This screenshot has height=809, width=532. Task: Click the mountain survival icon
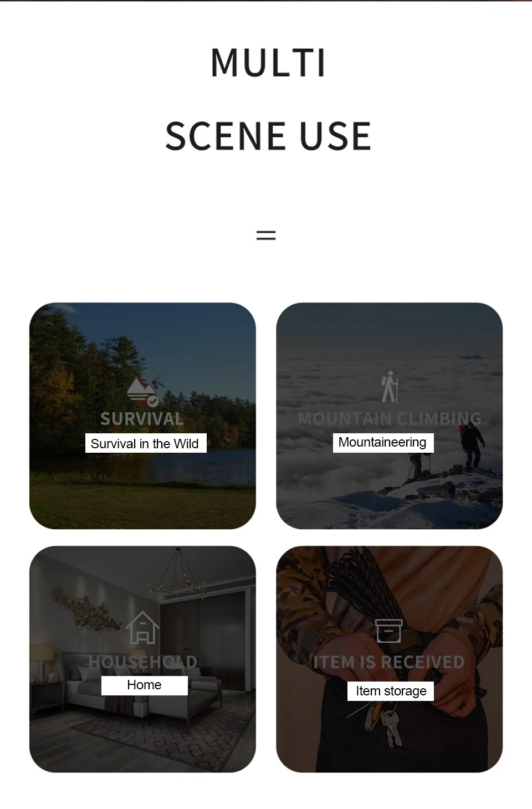click(142, 391)
